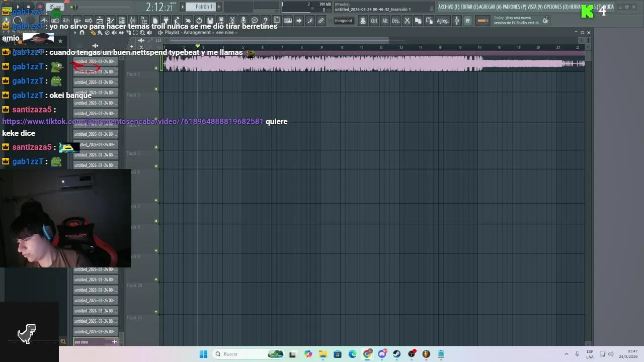Click the plus icon on eee nine row

tap(114, 342)
